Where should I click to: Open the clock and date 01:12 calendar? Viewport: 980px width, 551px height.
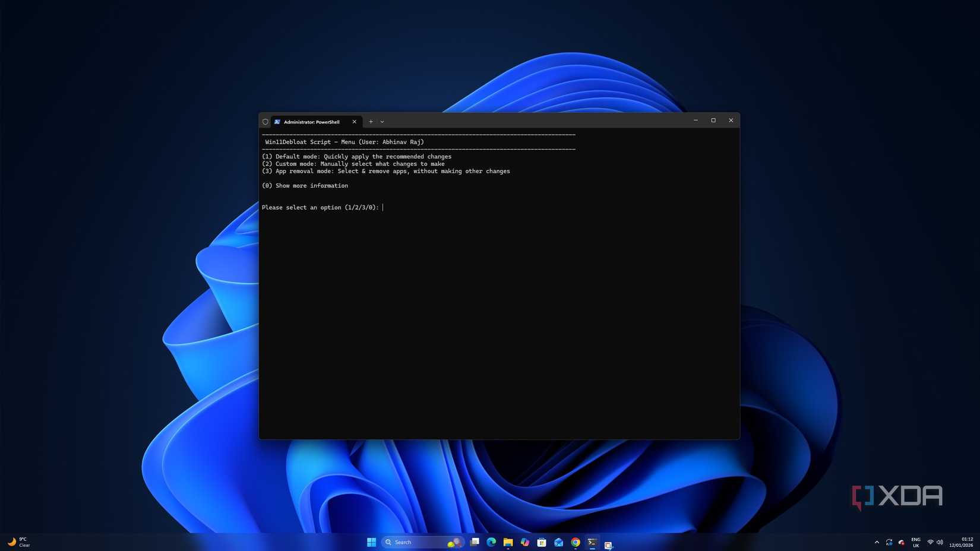(961, 542)
